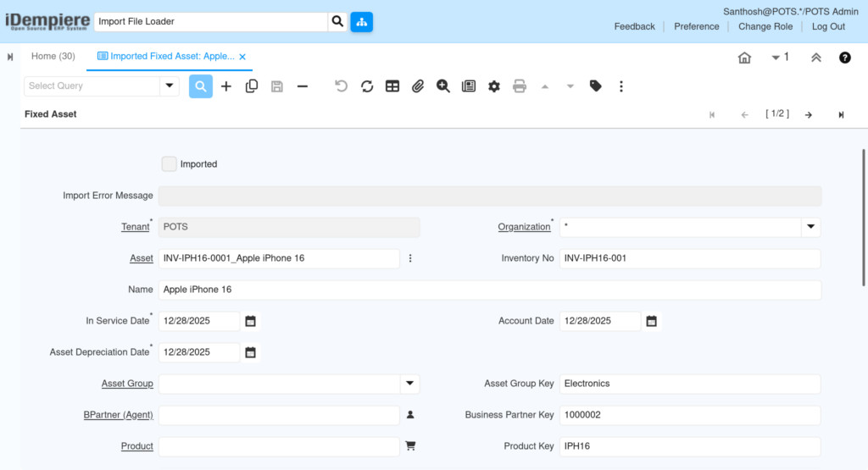Go to last record arrow
Screen dimensions: 868x470
click(841, 114)
